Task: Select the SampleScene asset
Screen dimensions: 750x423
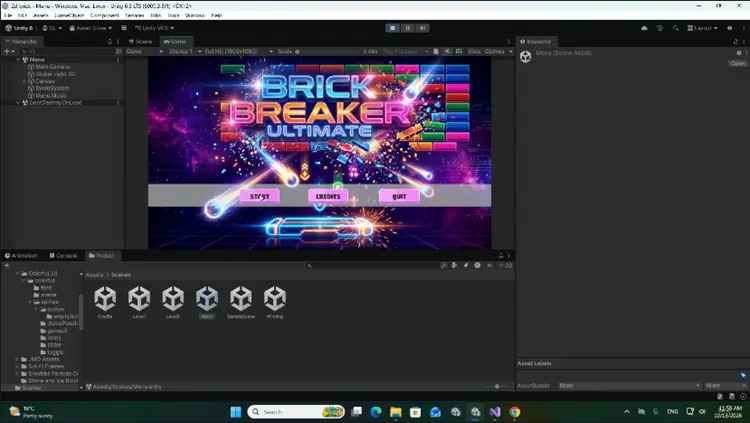Action: (x=241, y=301)
